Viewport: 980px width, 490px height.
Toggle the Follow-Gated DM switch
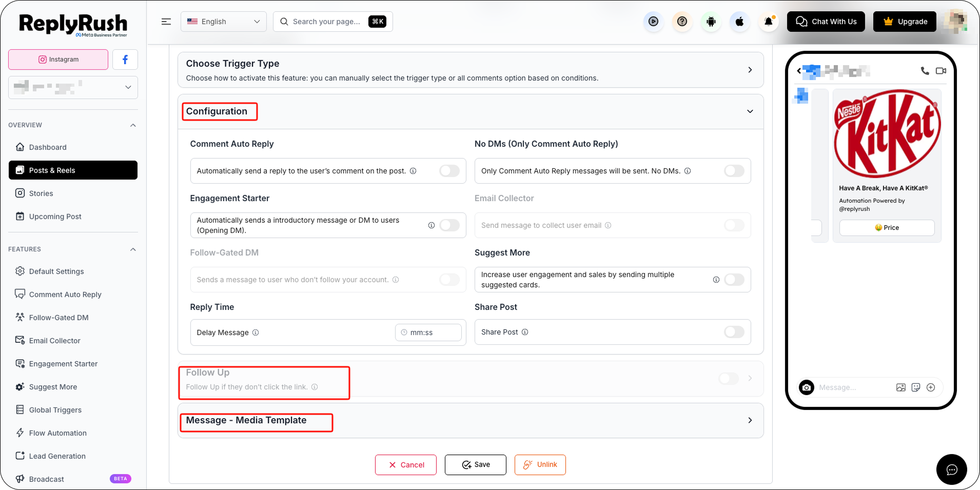coord(449,280)
